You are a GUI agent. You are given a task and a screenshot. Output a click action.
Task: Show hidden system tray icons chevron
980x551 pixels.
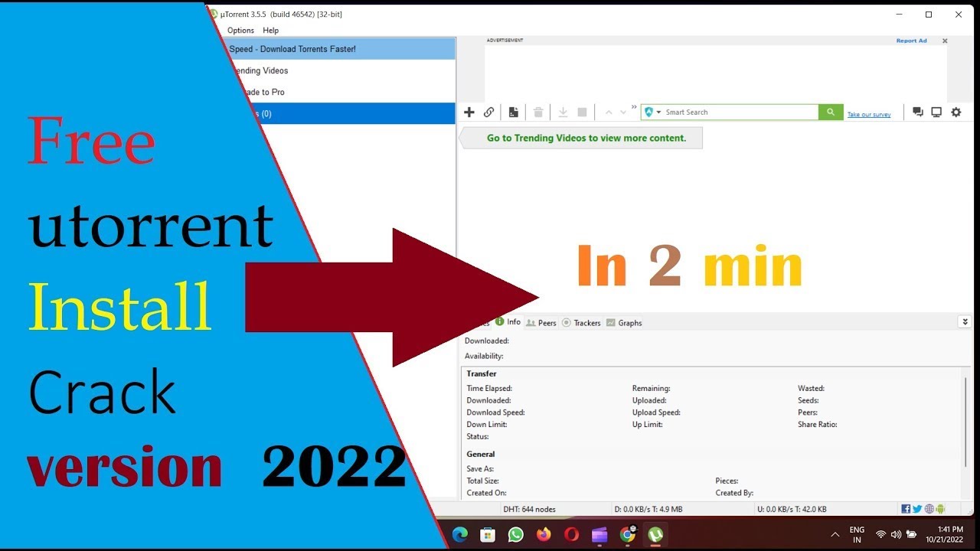[835, 534]
